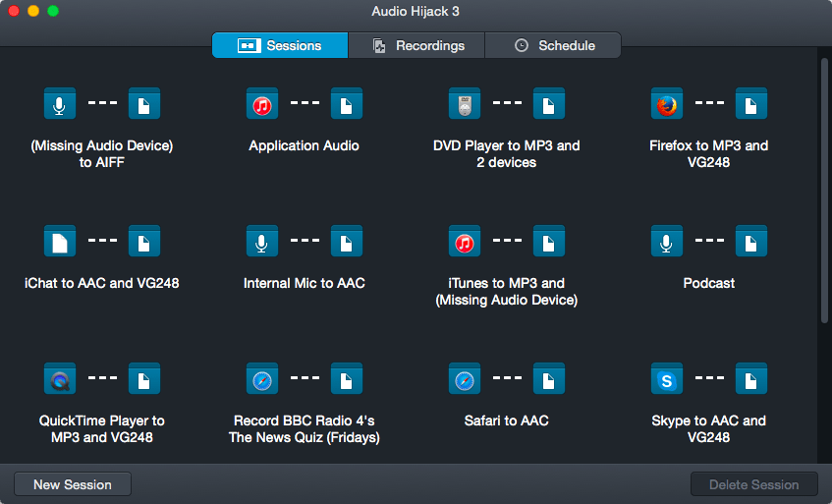Image resolution: width=832 pixels, height=504 pixels.
Task: Click the microphone icon of Missing Audio Device session
Action: click(x=59, y=104)
